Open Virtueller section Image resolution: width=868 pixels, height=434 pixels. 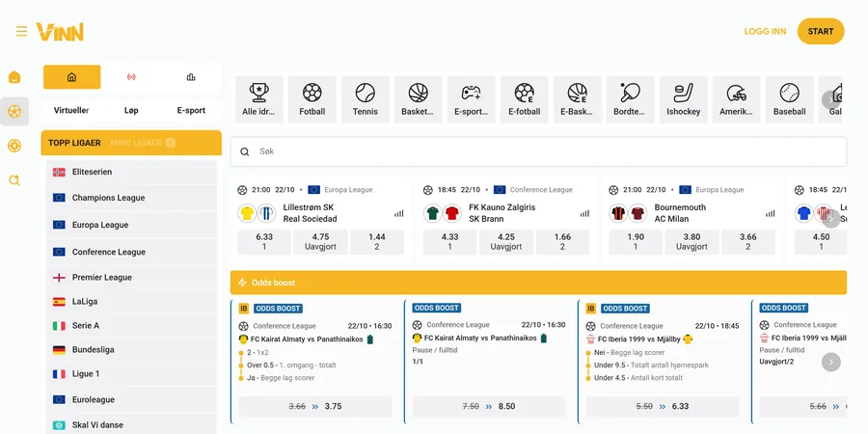[x=71, y=110]
